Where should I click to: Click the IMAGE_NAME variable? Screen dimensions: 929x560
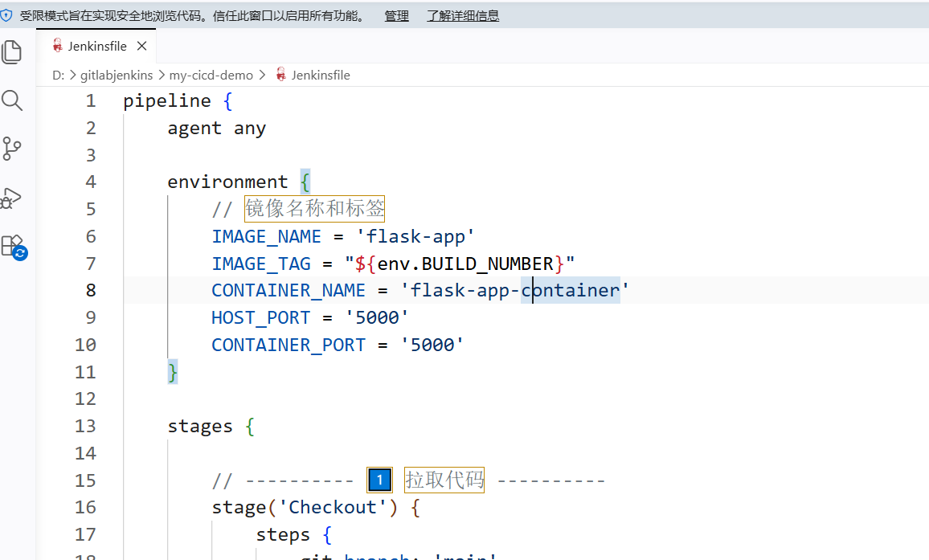coord(267,236)
